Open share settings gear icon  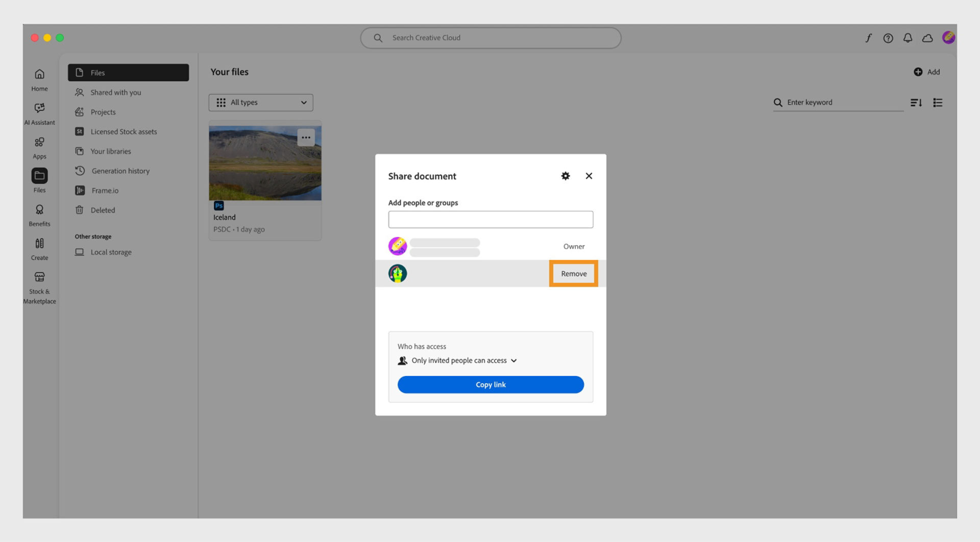pos(565,176)
